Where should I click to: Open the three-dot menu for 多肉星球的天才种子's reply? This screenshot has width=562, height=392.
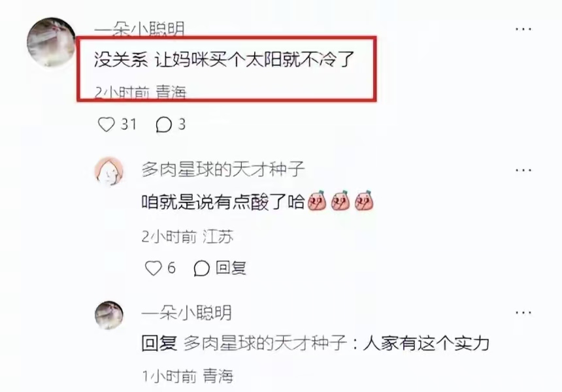523,170
